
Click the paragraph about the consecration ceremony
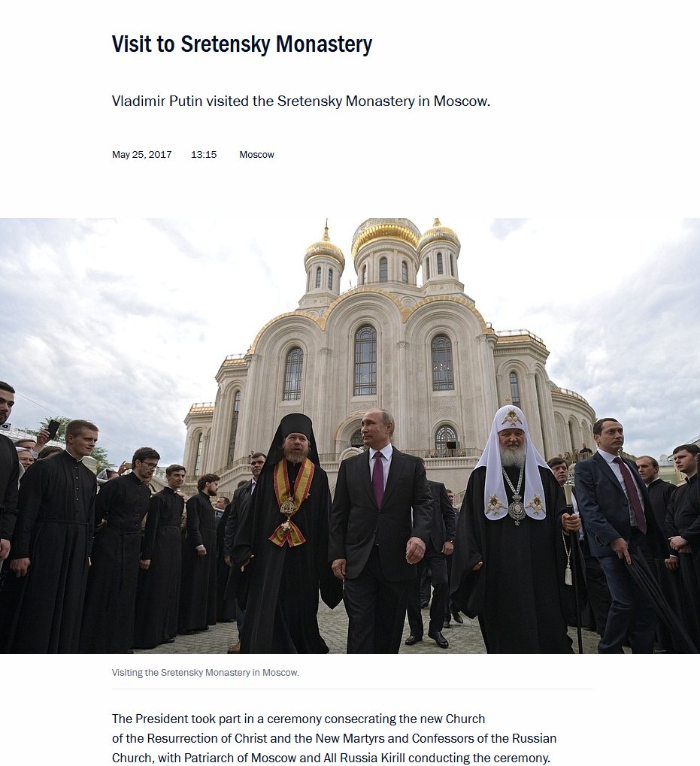coord(334,738)
